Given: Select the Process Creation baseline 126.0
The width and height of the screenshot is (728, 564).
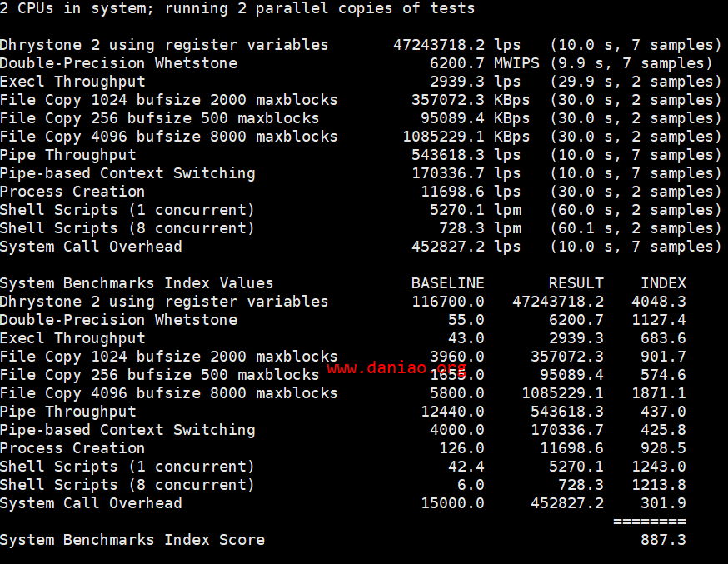Looking at the screenshot, I should click(461, 448).
